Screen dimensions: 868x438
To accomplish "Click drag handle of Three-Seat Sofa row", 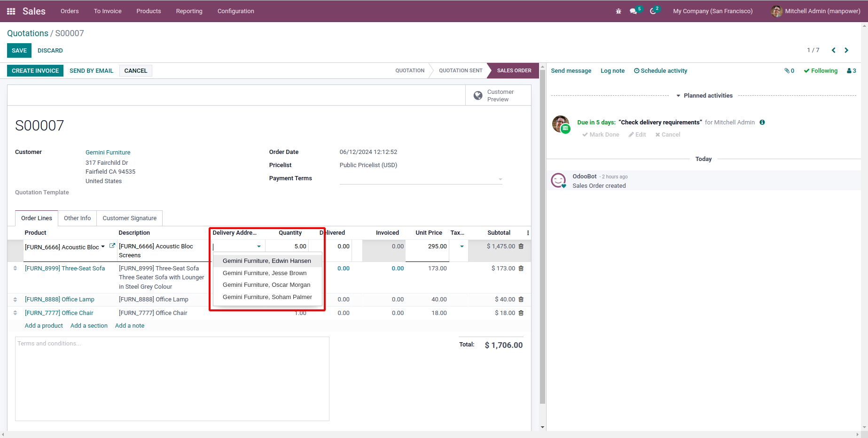I will (x=15, y=269).
